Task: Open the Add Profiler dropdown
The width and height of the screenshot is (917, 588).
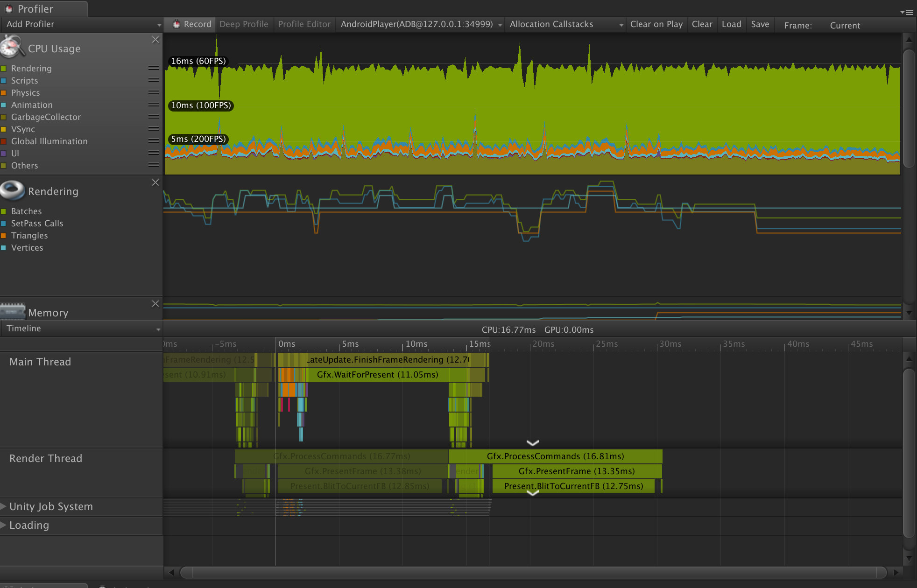Action: tap(82, 24)
